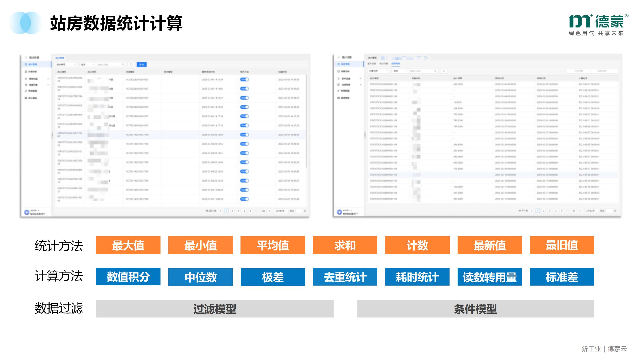This screenshot has height=362, width=644.
Task: Click the go-to-page input in right screenshot
Action: 609,211
